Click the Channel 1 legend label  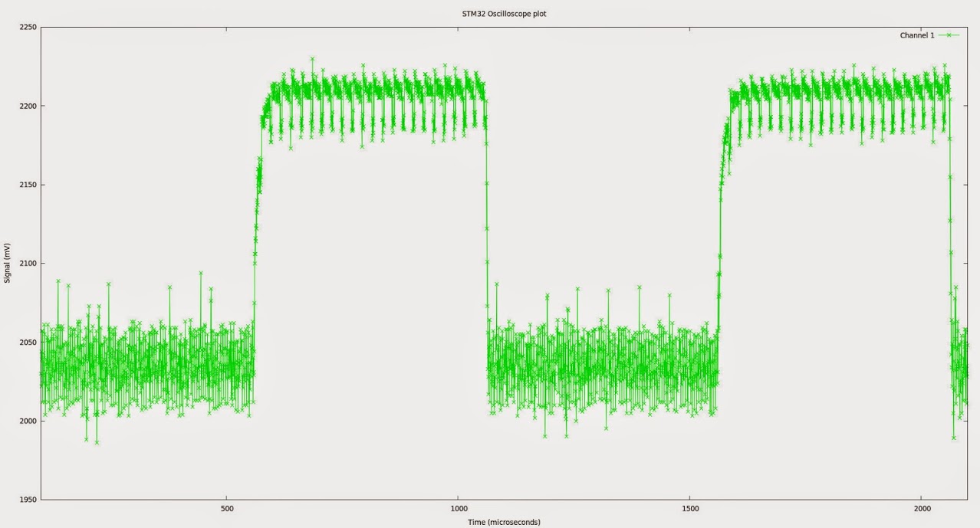click(916, 35)
